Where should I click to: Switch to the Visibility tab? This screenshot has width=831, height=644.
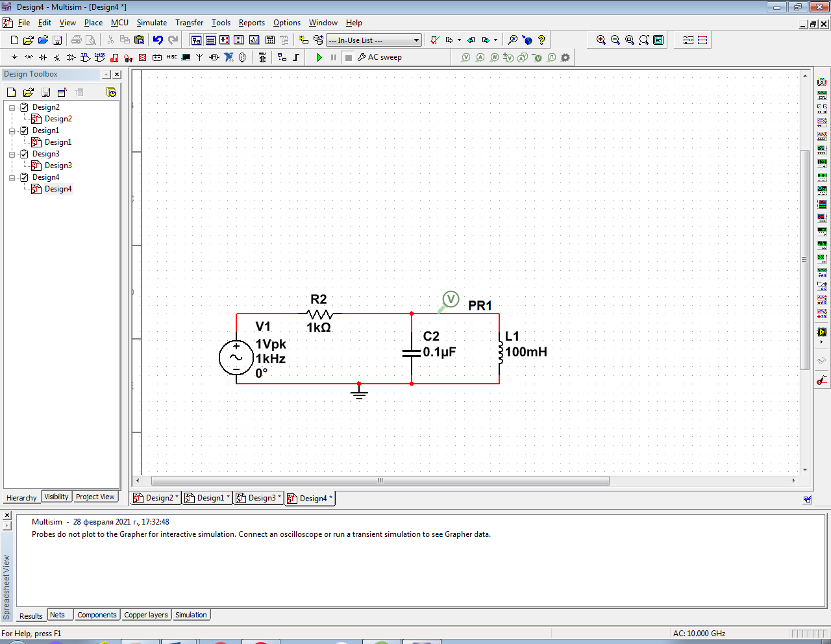56,497
